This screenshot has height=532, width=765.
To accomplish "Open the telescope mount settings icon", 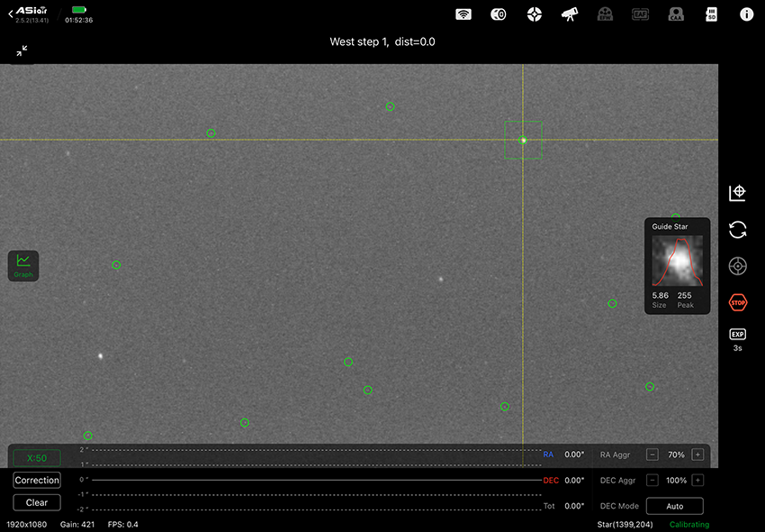I will click(570, 14).
